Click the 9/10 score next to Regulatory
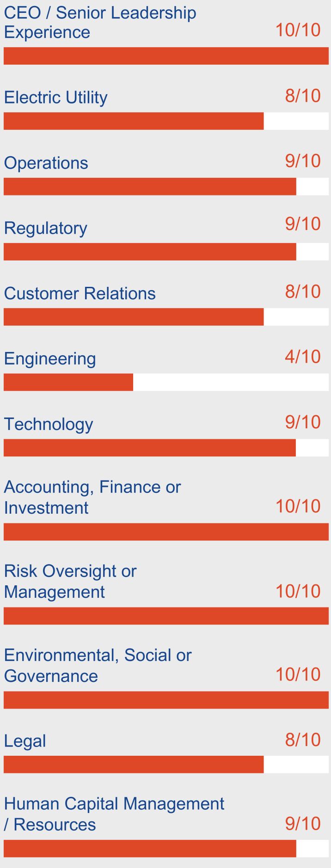The image size is (331, 868). click(x=302, y=224)
